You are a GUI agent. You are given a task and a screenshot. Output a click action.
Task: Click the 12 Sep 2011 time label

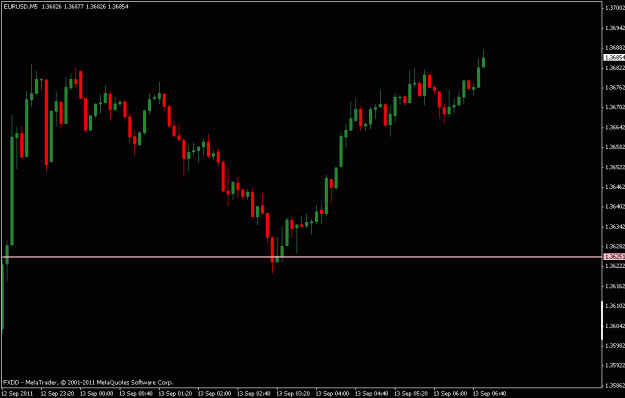click(17, 394)
